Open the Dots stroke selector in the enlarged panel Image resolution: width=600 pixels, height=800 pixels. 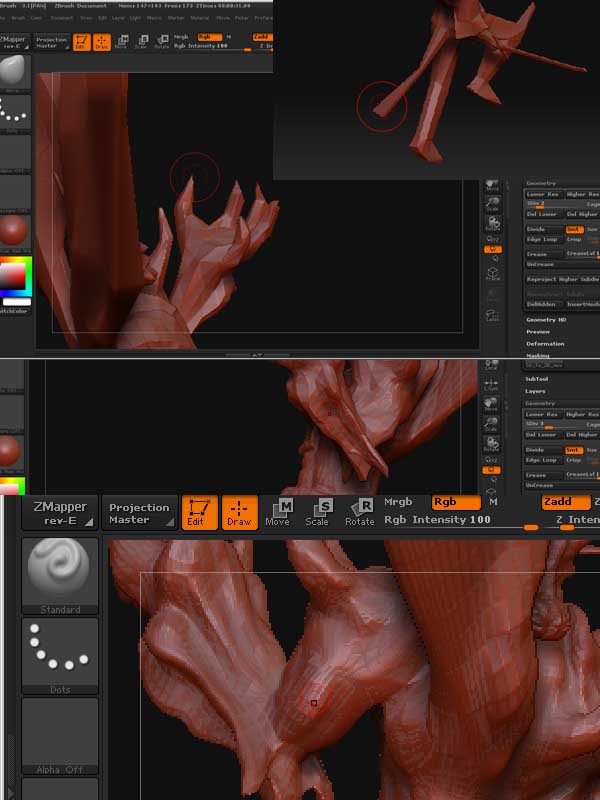click(x=60, y=656)
